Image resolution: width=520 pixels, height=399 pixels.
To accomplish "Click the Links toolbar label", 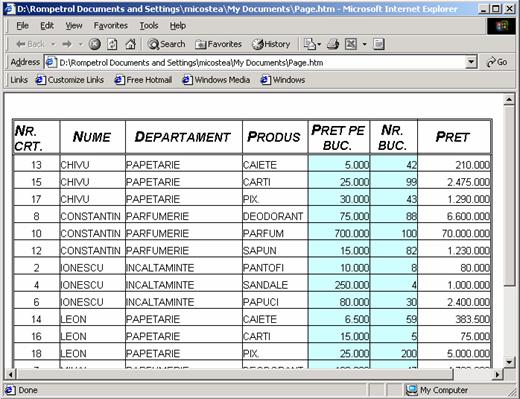I will coord(19,80).
